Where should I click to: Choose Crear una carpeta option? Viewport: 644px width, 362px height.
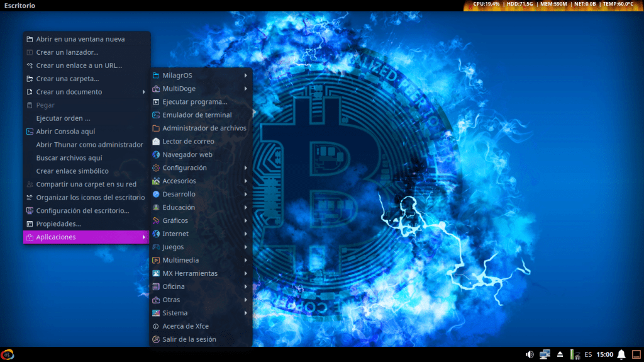click(x=67, y=79)
